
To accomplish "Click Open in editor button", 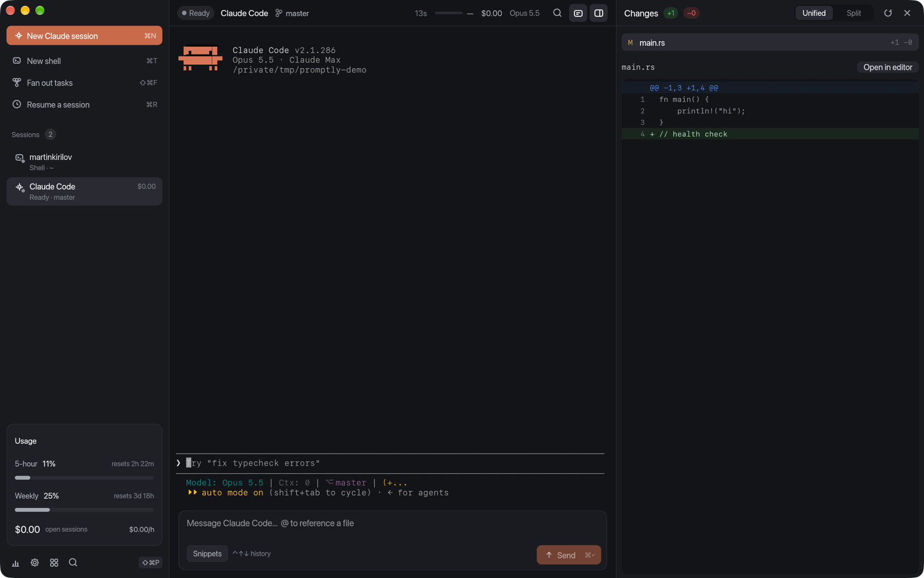I will 888,67.
